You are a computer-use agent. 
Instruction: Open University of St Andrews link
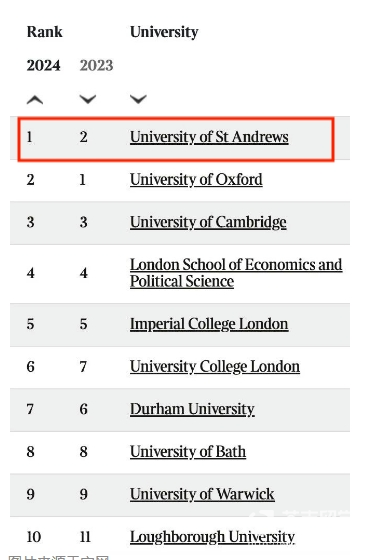209,138
